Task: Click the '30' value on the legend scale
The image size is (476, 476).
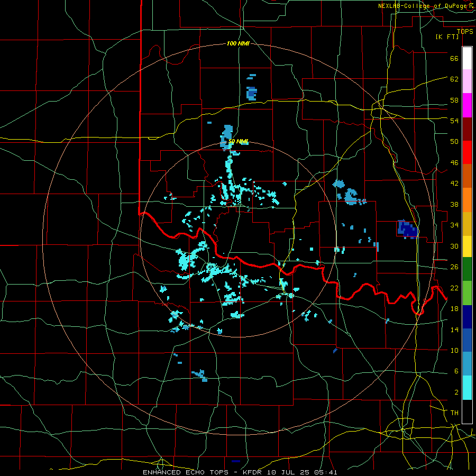Action: tap(454, 246)
